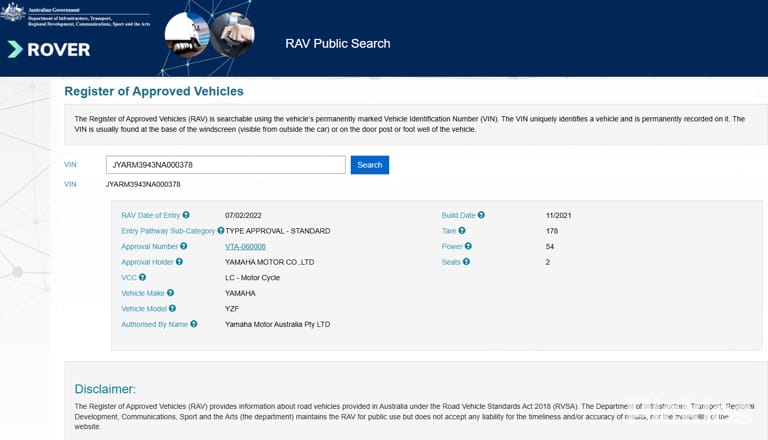This screenshot has width=768, height=440.
Task: Click the Build Date help icon
Action: pyautogui.click(x=481, y=215)
